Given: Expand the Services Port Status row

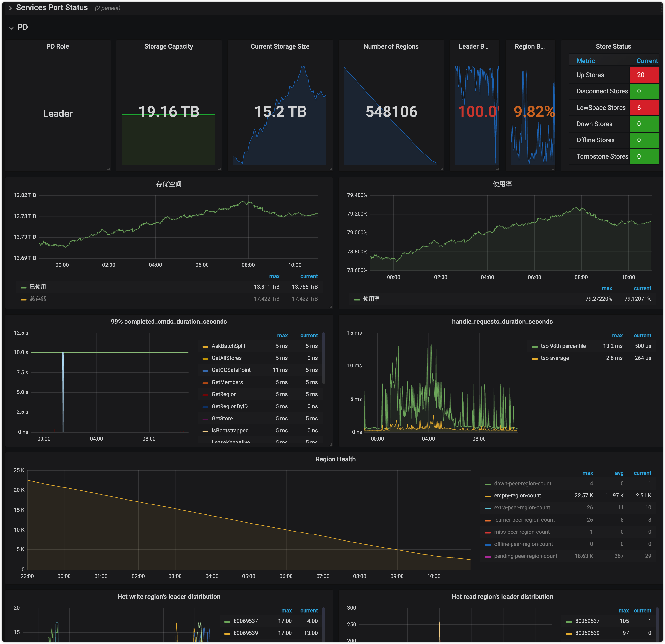Looking at the screenshot, I should 10,8.
